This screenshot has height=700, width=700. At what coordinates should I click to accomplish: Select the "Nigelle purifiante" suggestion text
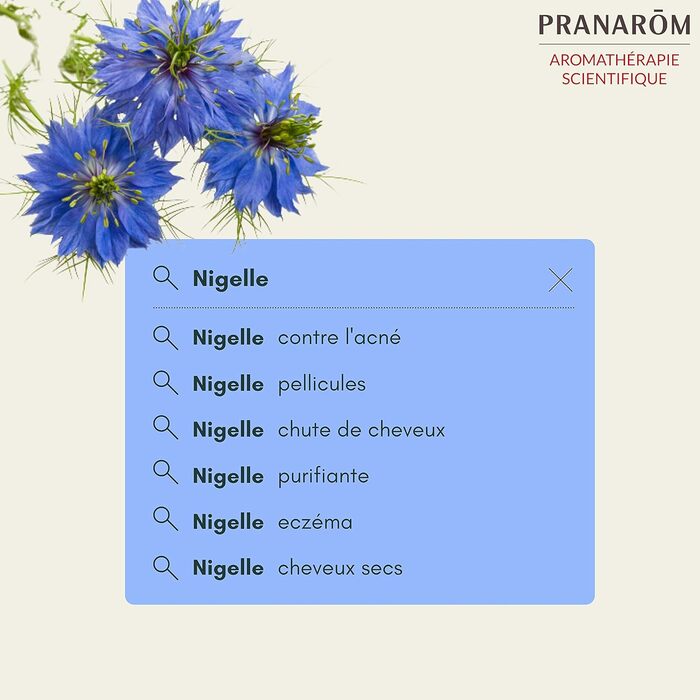[281, 476]
